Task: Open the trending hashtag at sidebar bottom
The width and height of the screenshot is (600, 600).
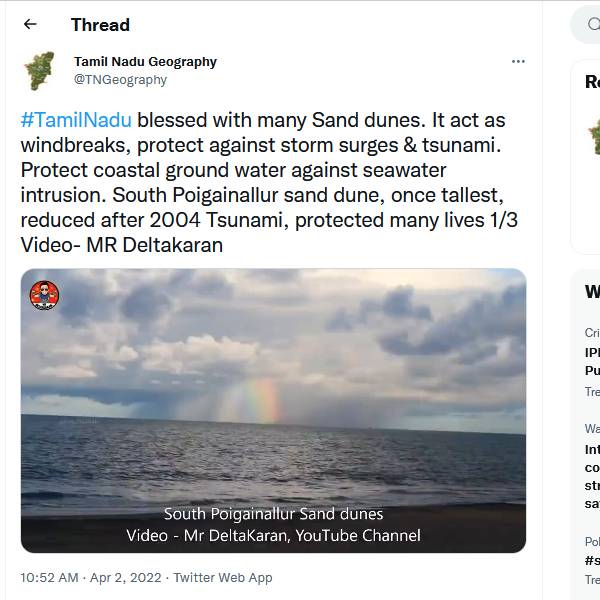Action: [592, 561]
